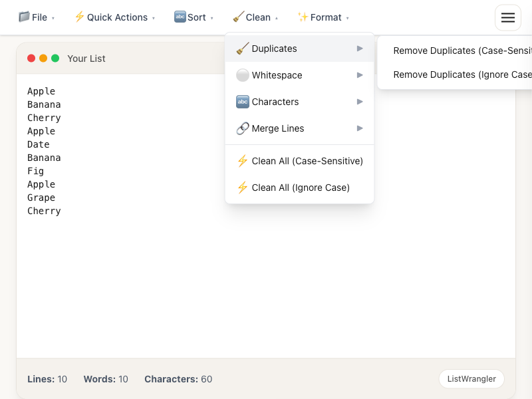The image size is (532, 399).
Task: Click the Whitespace sphere icon
Action: [242, 75]
